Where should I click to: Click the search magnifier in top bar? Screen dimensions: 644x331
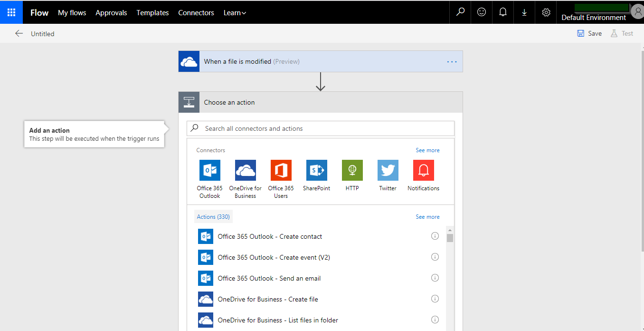coord(460,12)
